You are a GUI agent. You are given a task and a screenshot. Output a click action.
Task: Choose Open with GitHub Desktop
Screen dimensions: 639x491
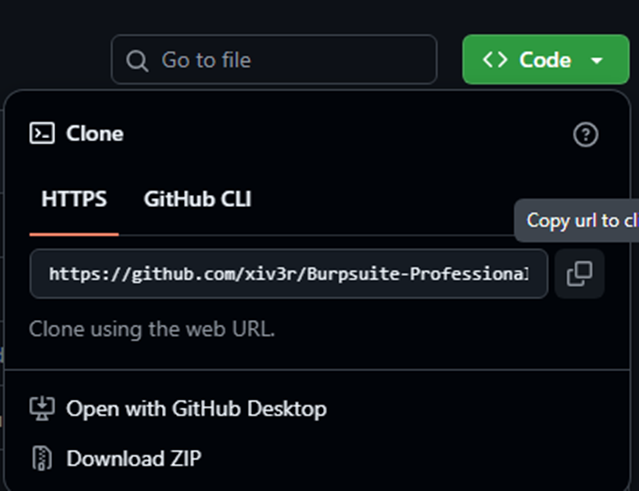pos(178,409)
